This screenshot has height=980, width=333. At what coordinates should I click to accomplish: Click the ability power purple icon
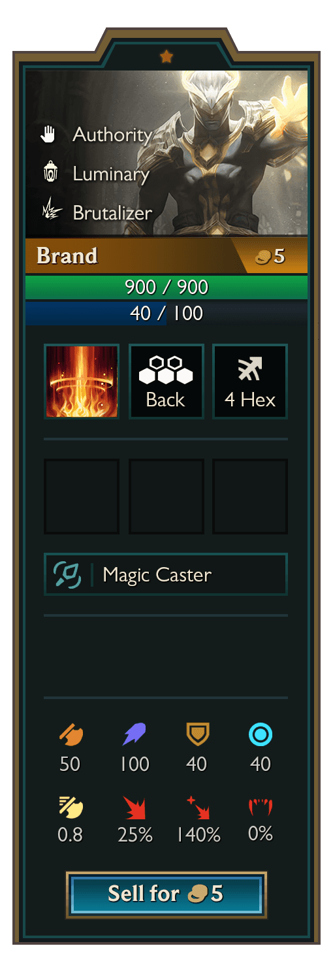click(x=135, y=736)
